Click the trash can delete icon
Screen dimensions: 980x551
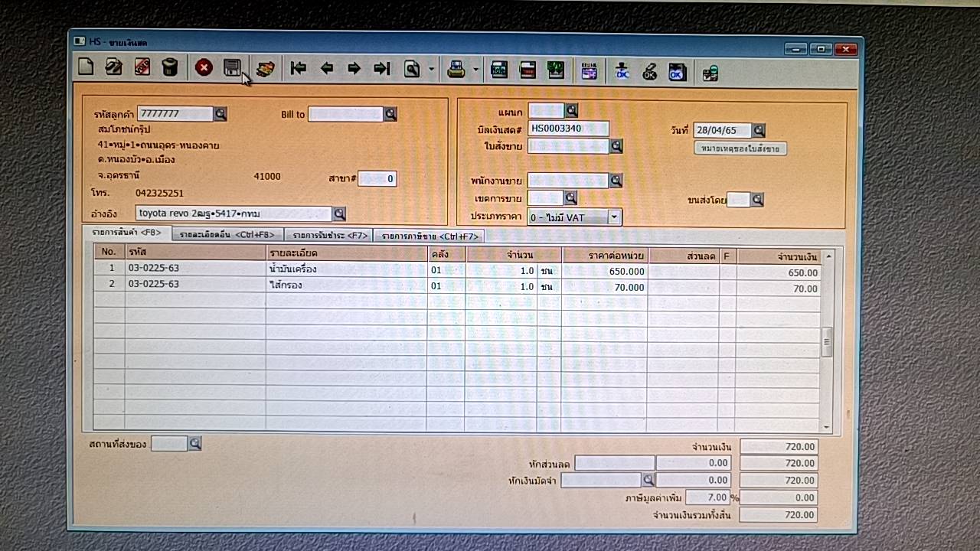click(x=170, y=68)
